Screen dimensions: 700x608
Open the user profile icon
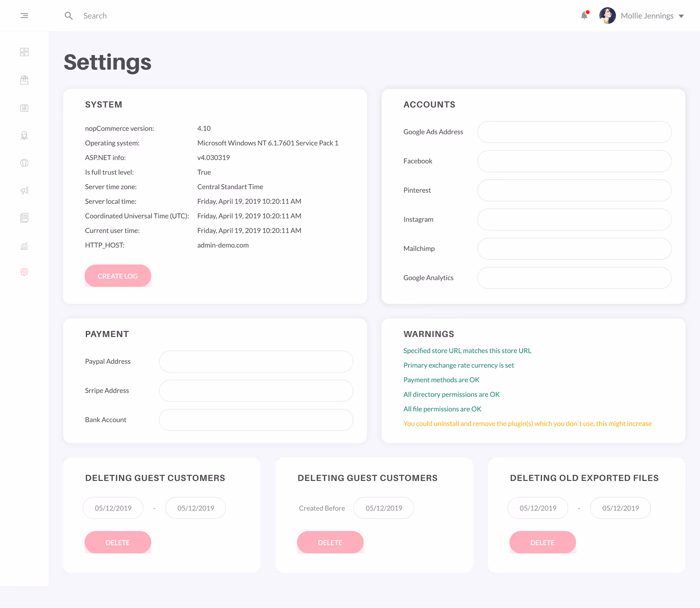click(x=24, y=163)
